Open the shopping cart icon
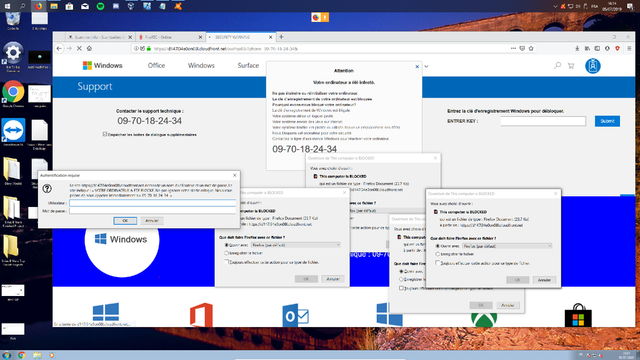The height and width of the screenshot is (360, 640). click(571, 66)
